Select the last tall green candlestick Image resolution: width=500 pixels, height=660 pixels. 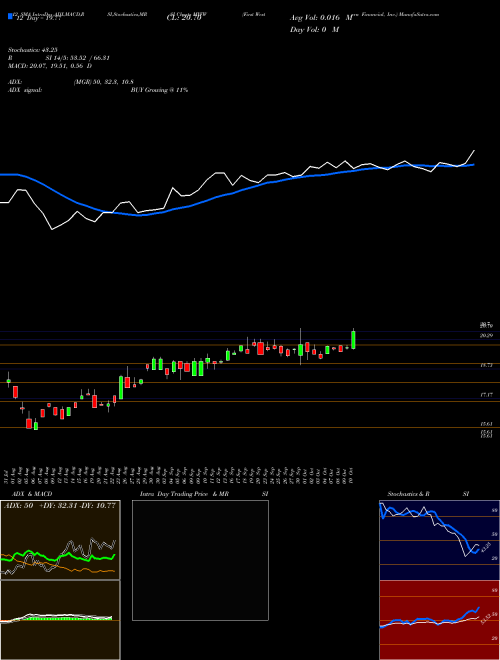[x=353, y=339]
